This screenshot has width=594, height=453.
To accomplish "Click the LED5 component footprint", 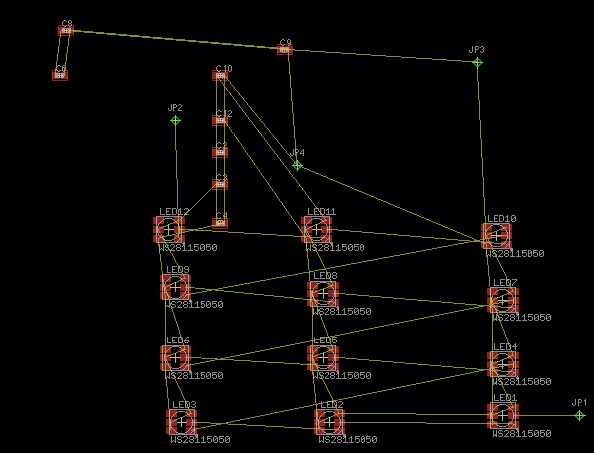I will coord(323,358).
